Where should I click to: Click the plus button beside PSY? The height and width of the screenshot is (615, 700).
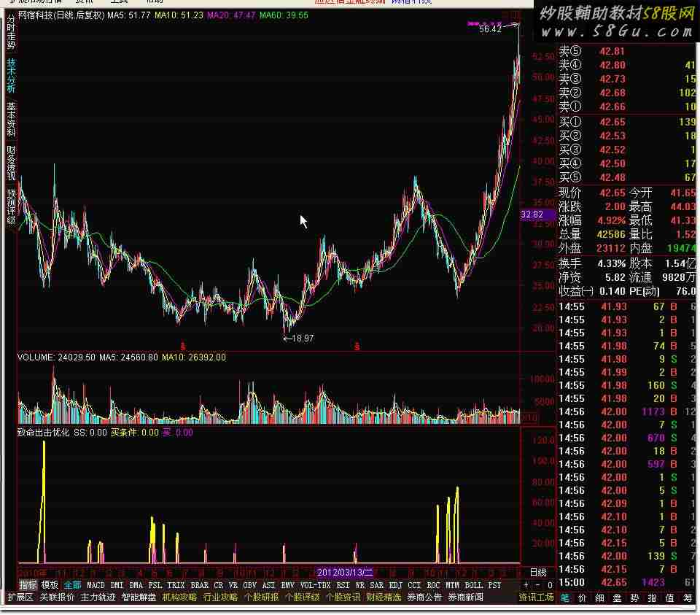[x=526, y=584]
